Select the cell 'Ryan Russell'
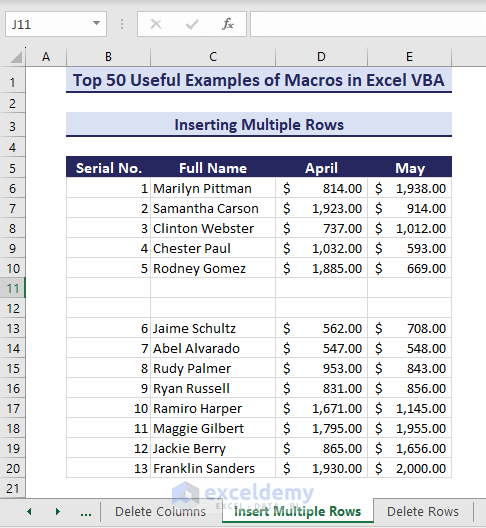Image resolution: width=486 pixels, height=528 pixels. pyautogui.click(x=213, y=388)
